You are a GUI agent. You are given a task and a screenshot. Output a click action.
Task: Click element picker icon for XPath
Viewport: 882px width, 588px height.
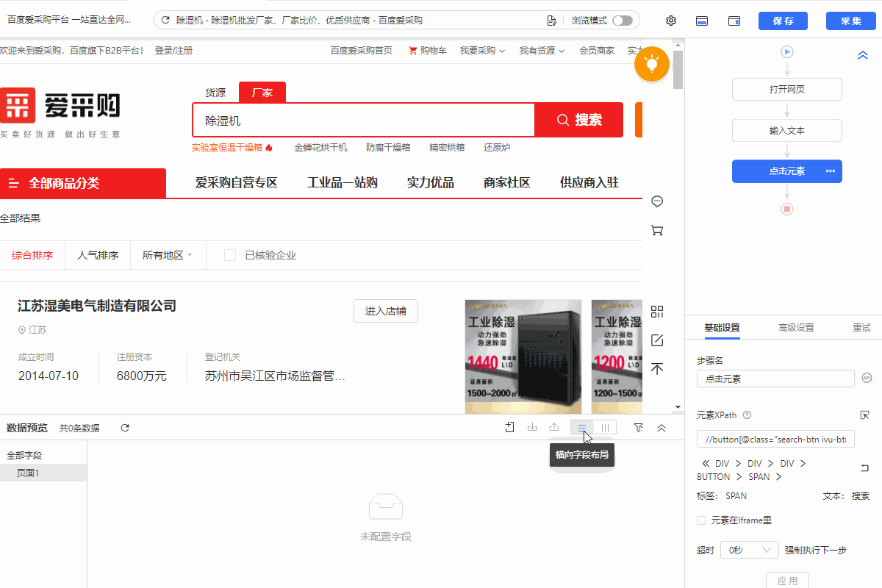tap(865, 415)
